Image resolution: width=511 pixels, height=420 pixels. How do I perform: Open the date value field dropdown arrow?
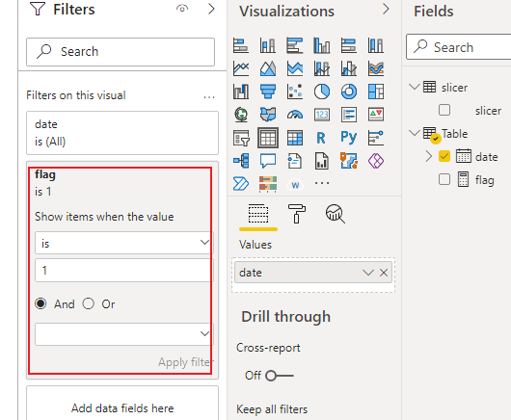[x=368, y=273]
